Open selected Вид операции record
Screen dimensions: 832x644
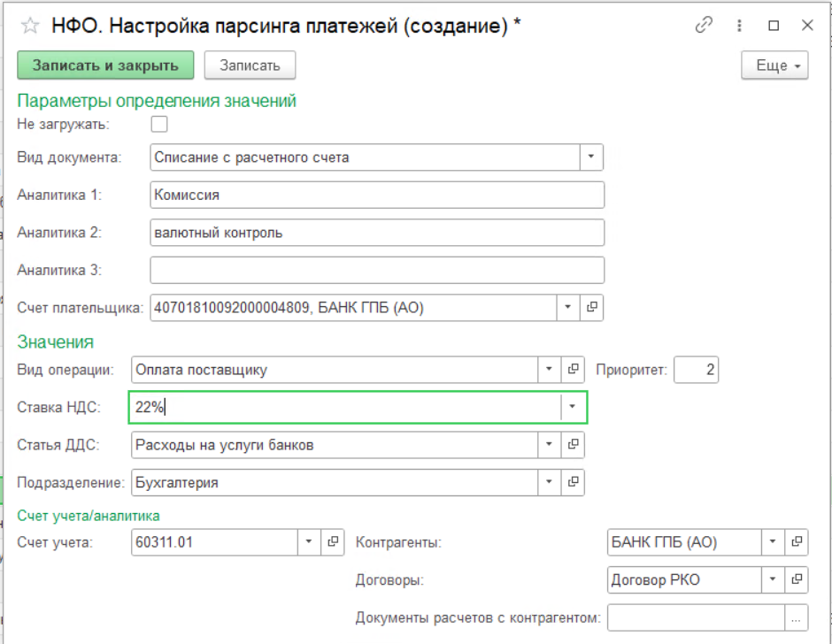pyautogui.click(x=573, y=370)
